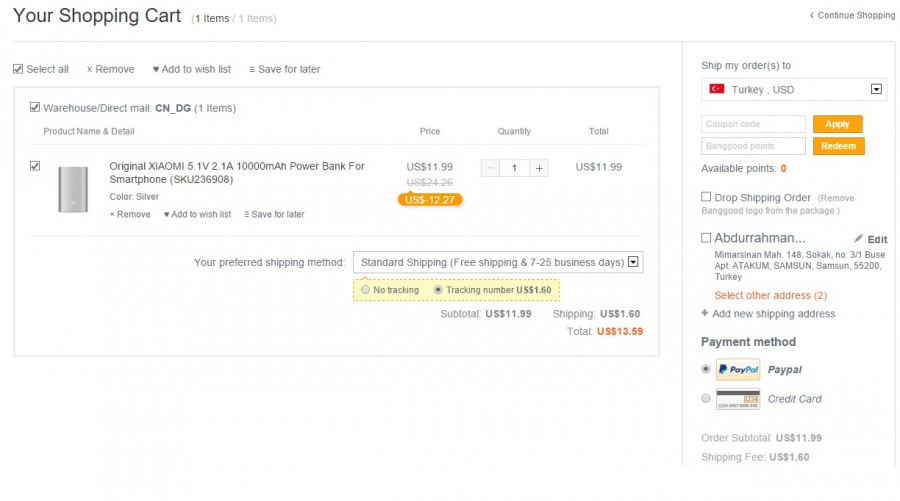Select Tracking number US$1.60 radio option

tap(439, 290)
